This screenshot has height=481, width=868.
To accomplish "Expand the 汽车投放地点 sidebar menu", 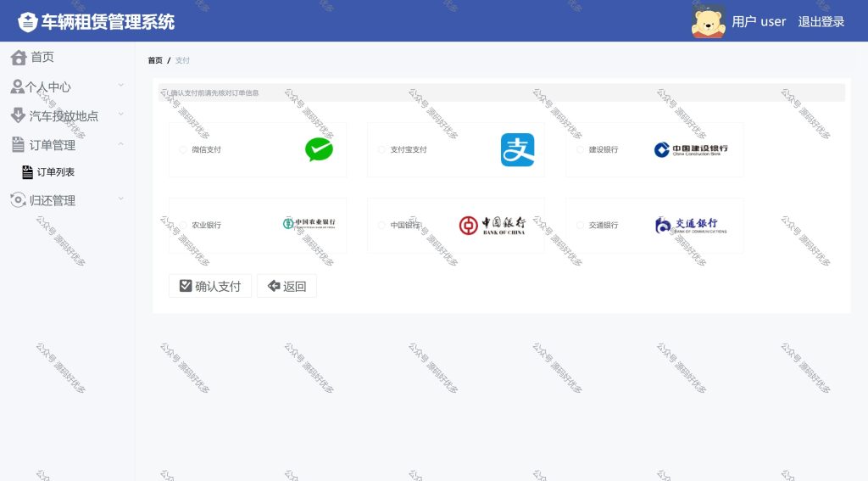I will click(x=67, y=116).
